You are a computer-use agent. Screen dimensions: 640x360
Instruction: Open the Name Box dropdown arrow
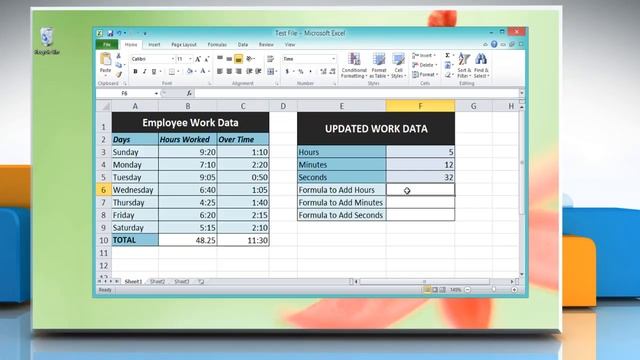click(x=156, y=93)
